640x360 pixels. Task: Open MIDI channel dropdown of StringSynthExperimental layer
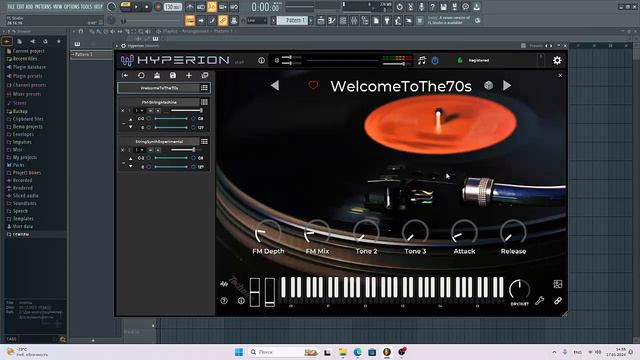click(x=139, y=150)
